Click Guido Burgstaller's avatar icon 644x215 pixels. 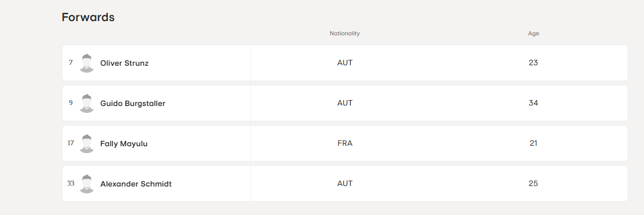coord(87,103)
